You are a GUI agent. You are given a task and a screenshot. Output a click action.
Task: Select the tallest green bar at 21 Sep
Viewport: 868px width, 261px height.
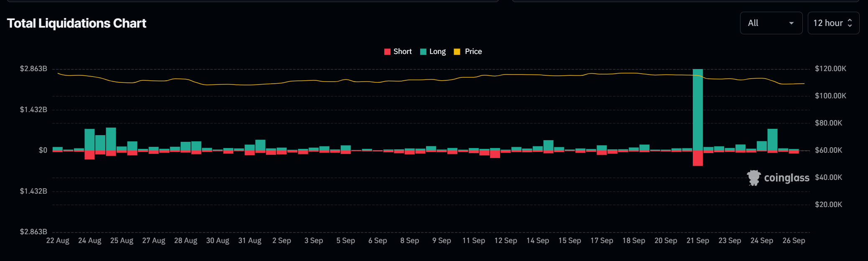(697, 109)
